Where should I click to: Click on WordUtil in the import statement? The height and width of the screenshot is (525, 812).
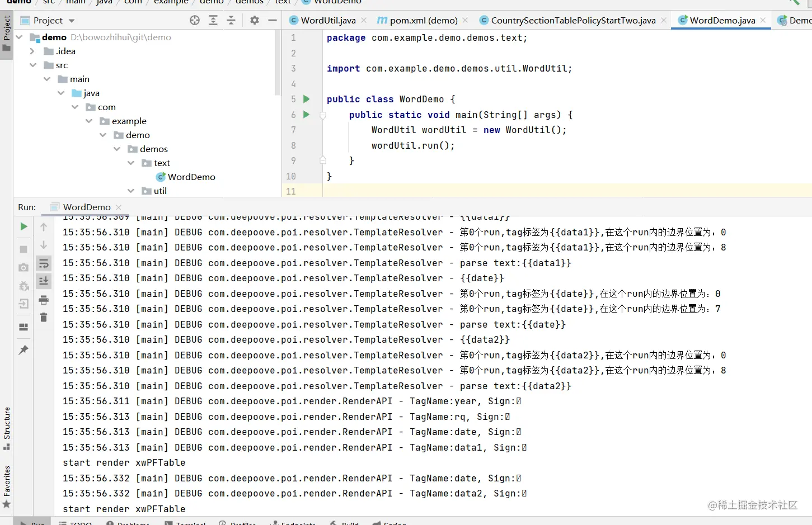[x=545, y=68]
